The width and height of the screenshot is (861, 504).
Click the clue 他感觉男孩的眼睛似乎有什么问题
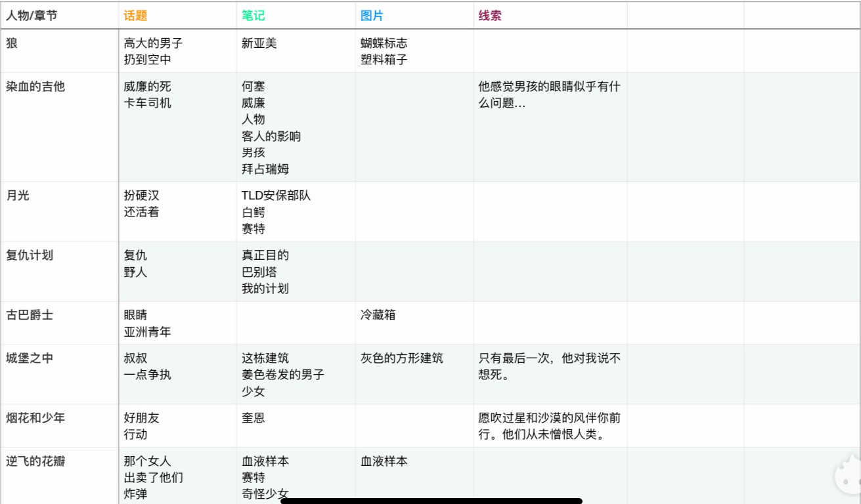point(549,94)
